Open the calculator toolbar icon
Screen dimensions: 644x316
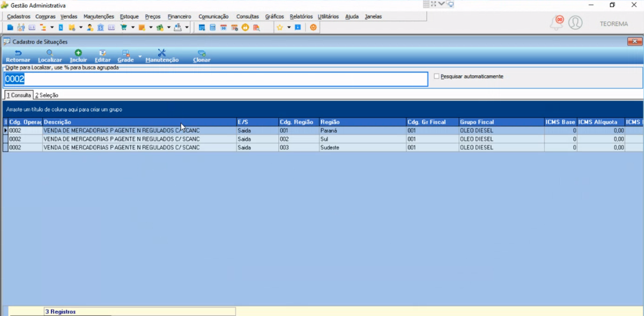click(x=212, y=27)
